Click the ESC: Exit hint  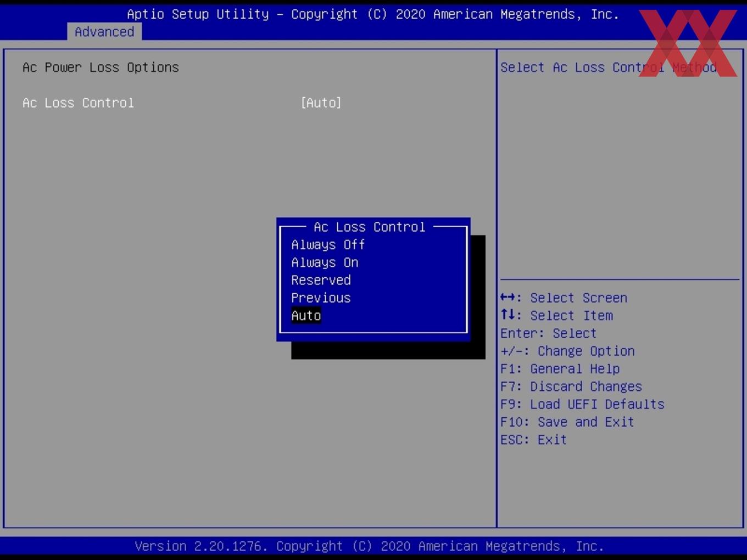533,440
